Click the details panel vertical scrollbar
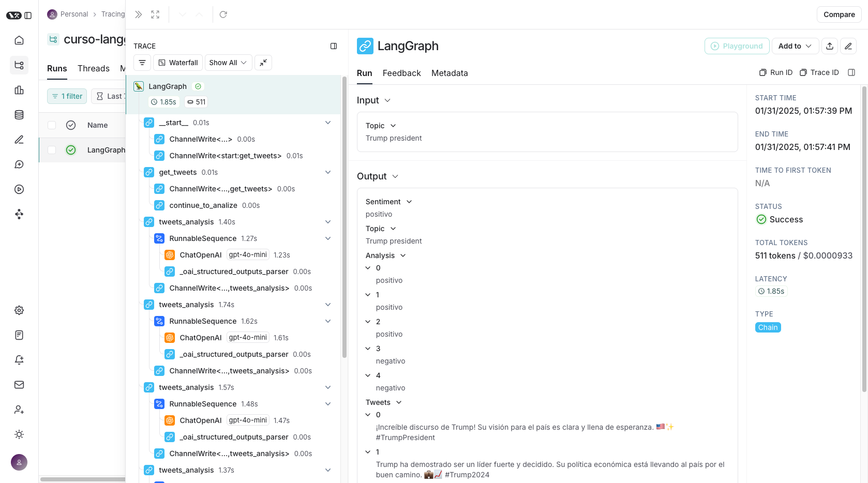This screenshot has width=868, height=483. tap(864, 238)
